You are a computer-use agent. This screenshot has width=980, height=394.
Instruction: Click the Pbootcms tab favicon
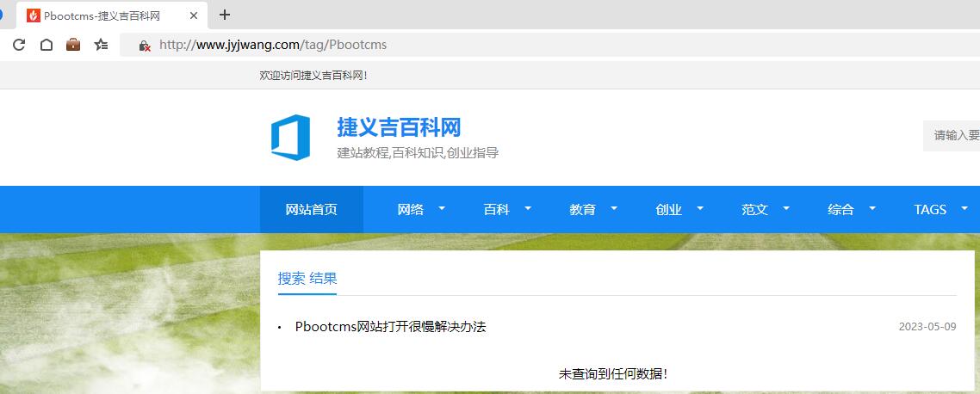coord(34,15)
